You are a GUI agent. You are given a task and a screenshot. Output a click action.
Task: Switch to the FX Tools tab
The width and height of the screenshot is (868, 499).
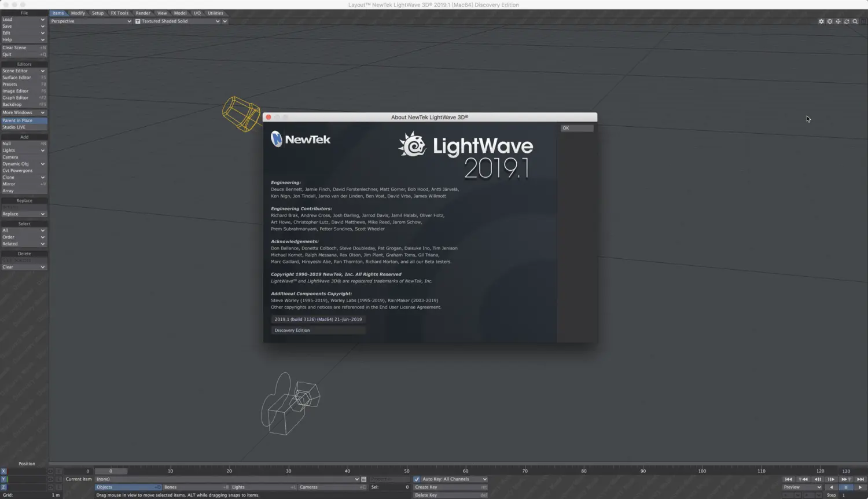120,13
